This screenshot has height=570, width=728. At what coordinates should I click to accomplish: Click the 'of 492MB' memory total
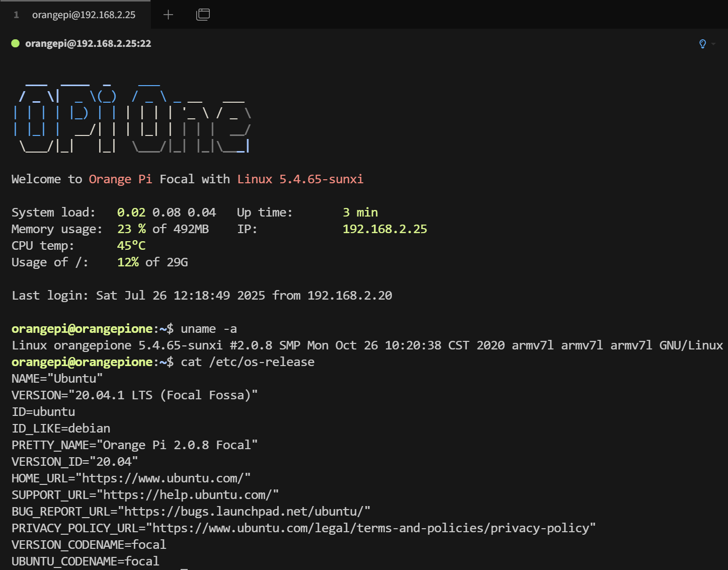click(181, 229)
